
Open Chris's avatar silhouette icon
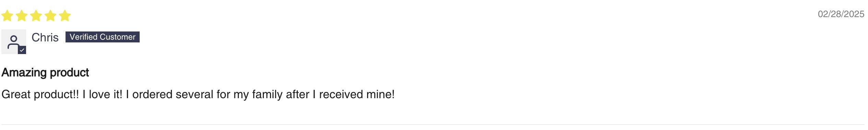coord(14,42)
